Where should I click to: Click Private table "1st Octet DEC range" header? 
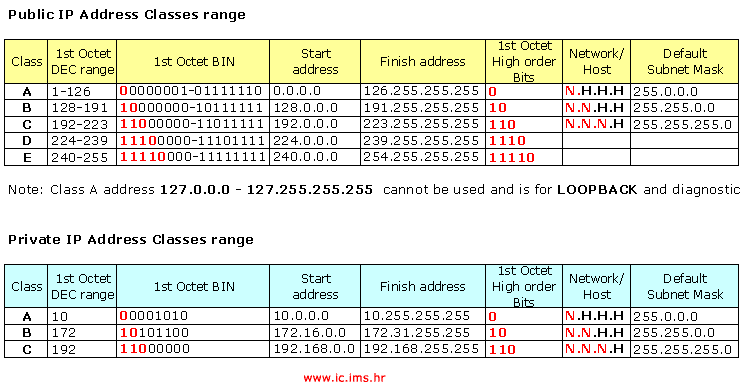83,286
